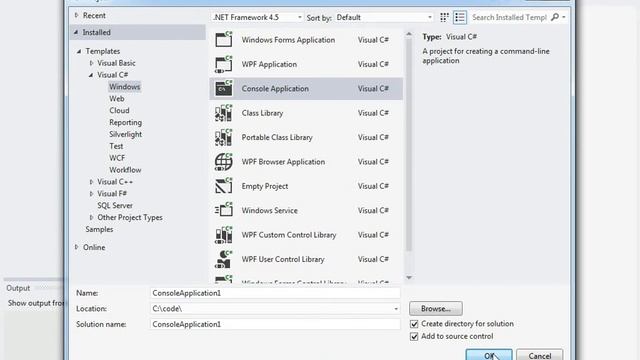Screen dimensions: 640x360
Task: Collapse the Visual C# node
Action: coord(91,75)
